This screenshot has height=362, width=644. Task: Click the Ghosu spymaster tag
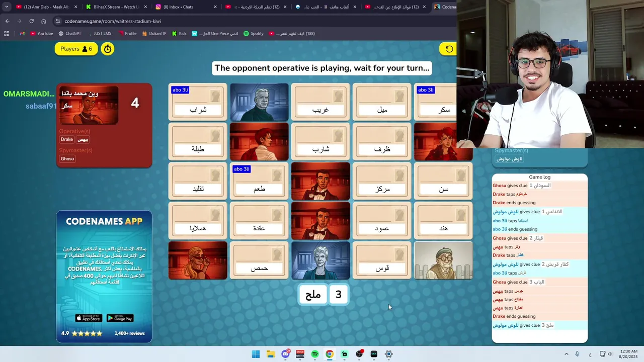[x=67, y=158]
